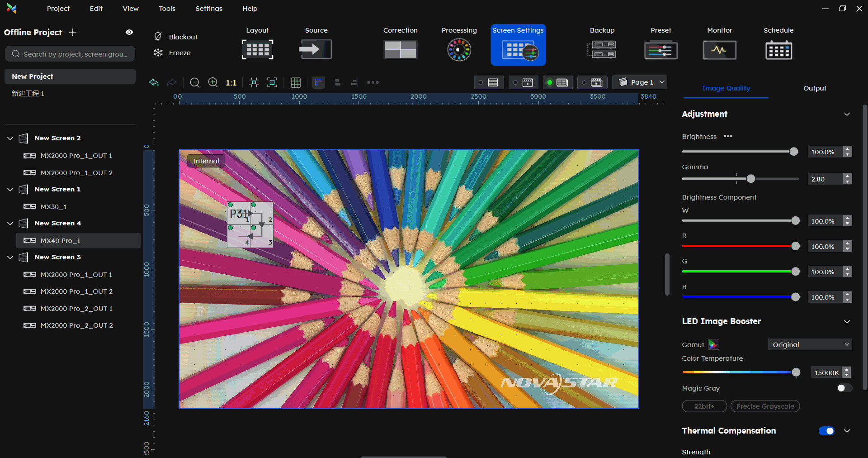
Task: Click the zoom in magnifier icon
Action: click(213, 82)
